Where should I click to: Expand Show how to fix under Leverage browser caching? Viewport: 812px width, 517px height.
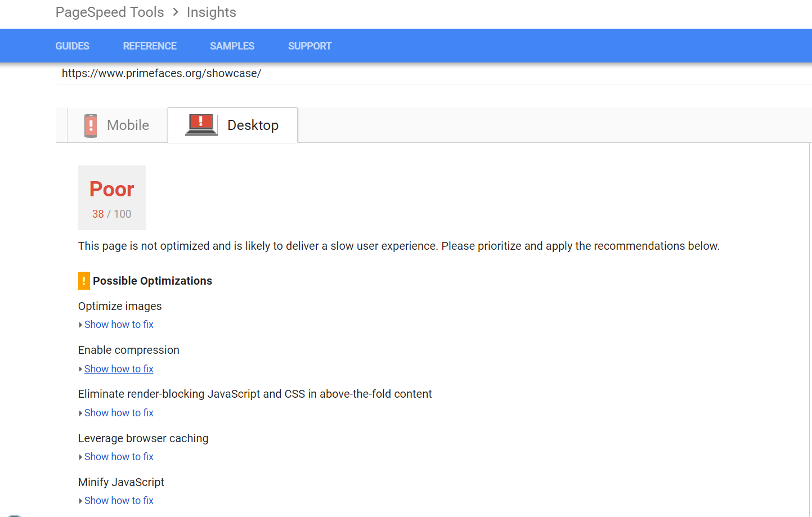[118, 456]
